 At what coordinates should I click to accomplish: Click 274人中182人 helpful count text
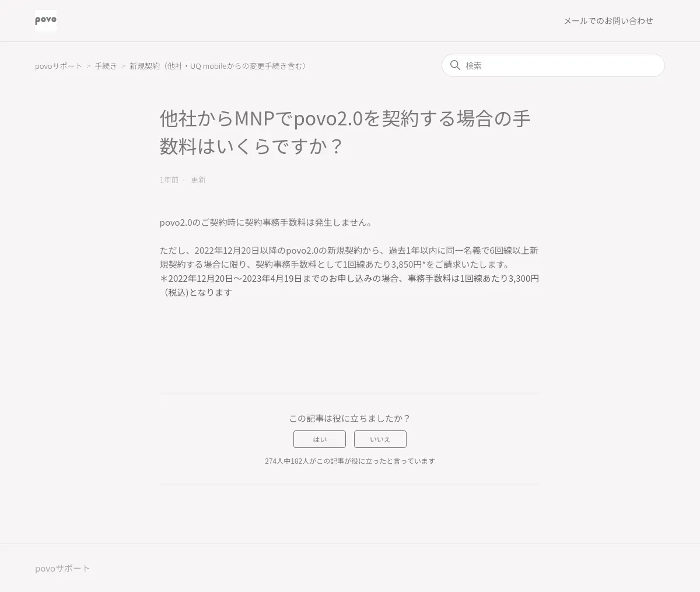click(350, 461)
